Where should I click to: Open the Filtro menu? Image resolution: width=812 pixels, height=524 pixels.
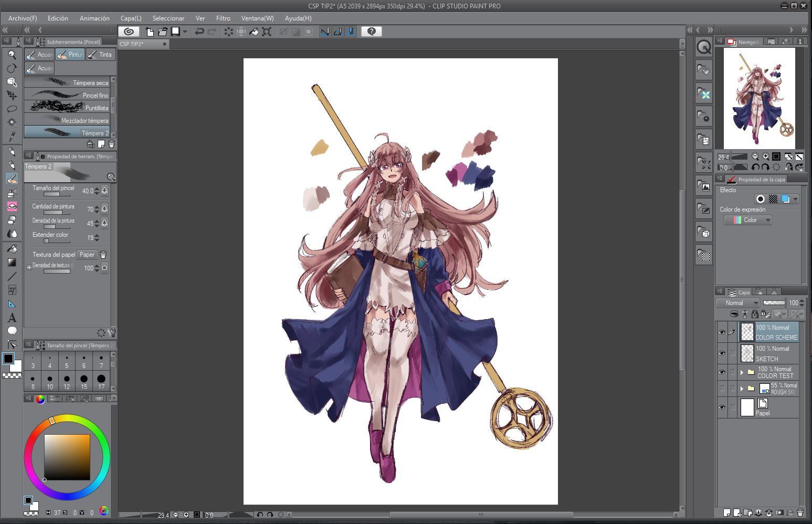pos(223,18)
